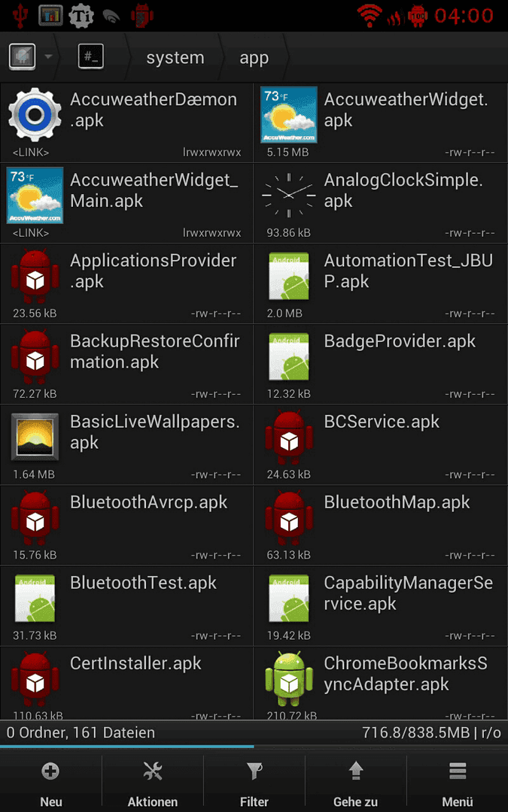
Task: Select BluetoothAvrcp.apk from the list
Action: click(126, 525)
